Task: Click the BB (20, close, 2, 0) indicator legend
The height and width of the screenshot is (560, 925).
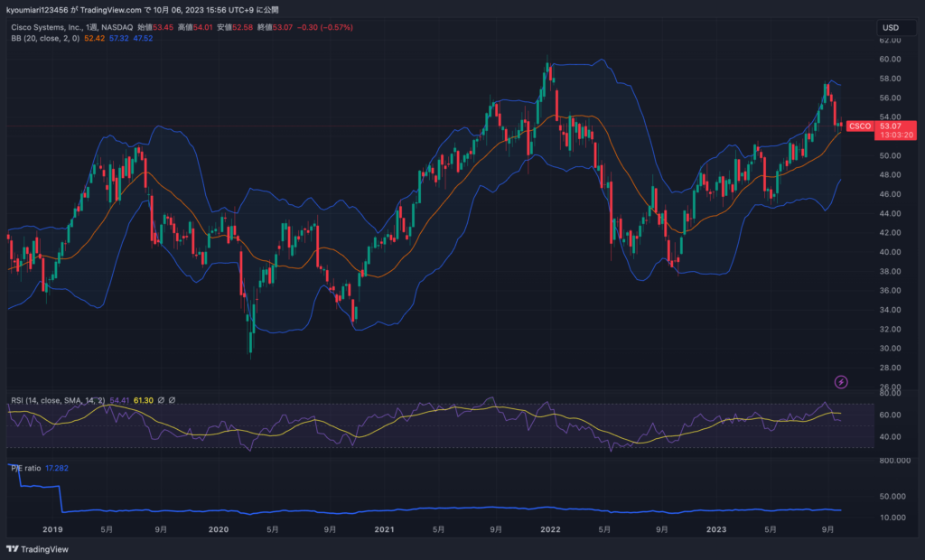Action: click(45, 38)
